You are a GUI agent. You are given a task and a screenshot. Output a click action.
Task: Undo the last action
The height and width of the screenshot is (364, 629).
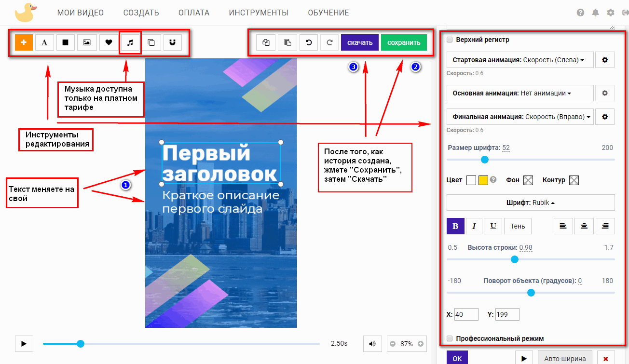click(308, 42)
